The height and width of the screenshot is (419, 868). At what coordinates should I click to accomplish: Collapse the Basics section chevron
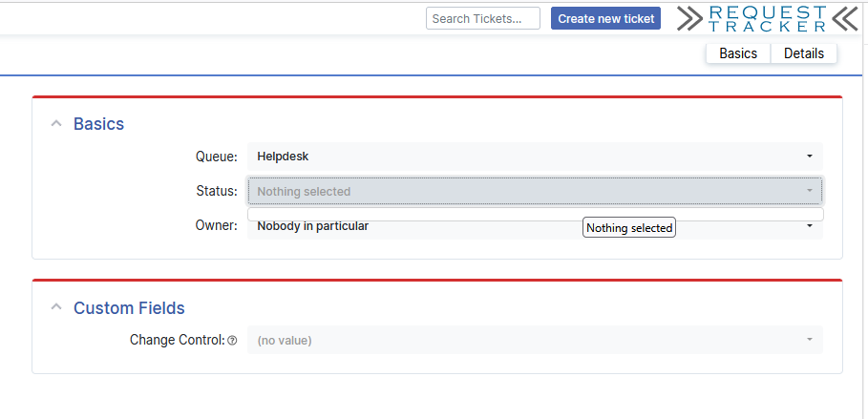coord(56,124)
